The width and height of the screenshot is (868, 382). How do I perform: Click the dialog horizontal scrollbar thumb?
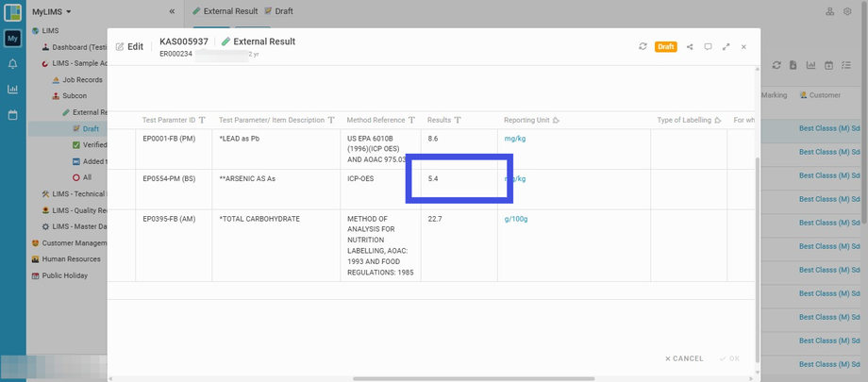point(474,378)
